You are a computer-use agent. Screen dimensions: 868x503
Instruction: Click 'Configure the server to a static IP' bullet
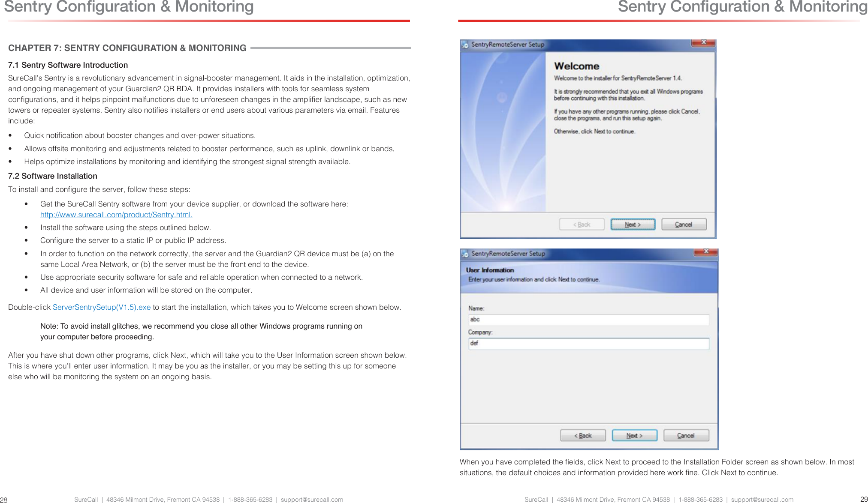click(x=133, y=240)
